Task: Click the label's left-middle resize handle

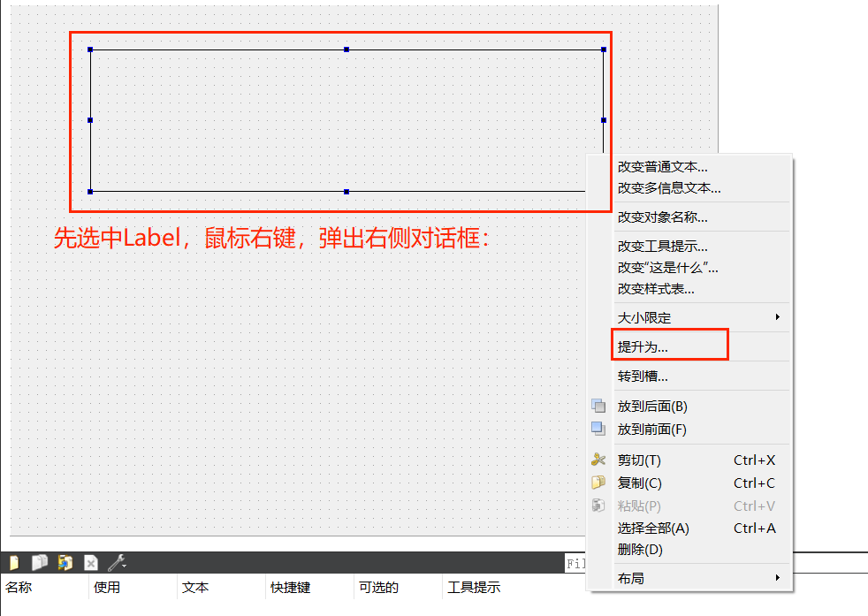Action: [90, 120]
